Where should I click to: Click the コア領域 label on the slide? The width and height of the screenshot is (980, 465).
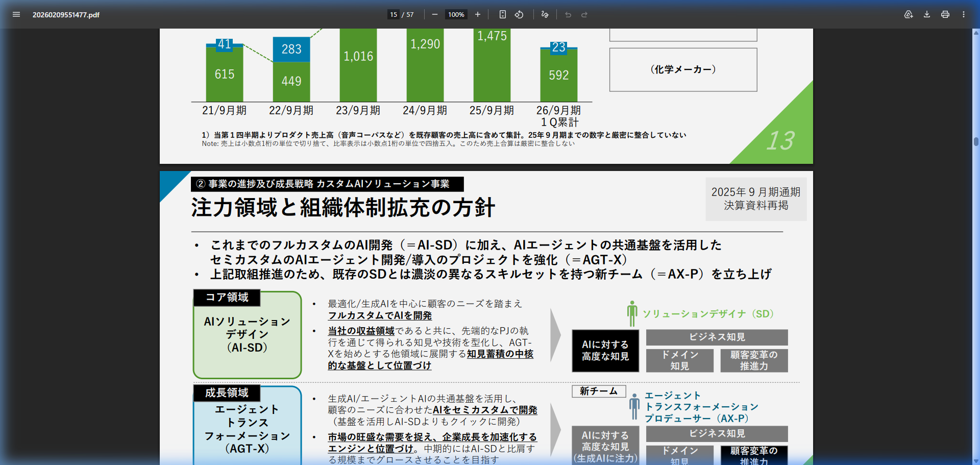tap(226, 298)
